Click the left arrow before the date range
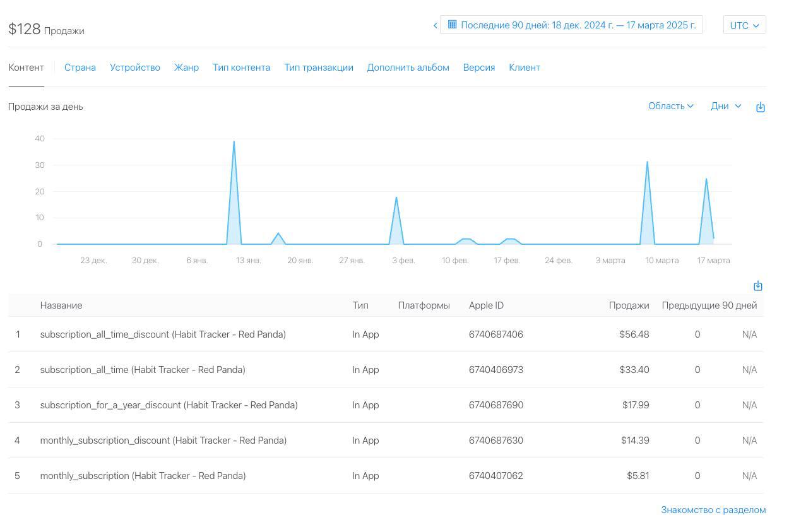The width and height of the screenshot is (789, 532). (x=435, y=25)
